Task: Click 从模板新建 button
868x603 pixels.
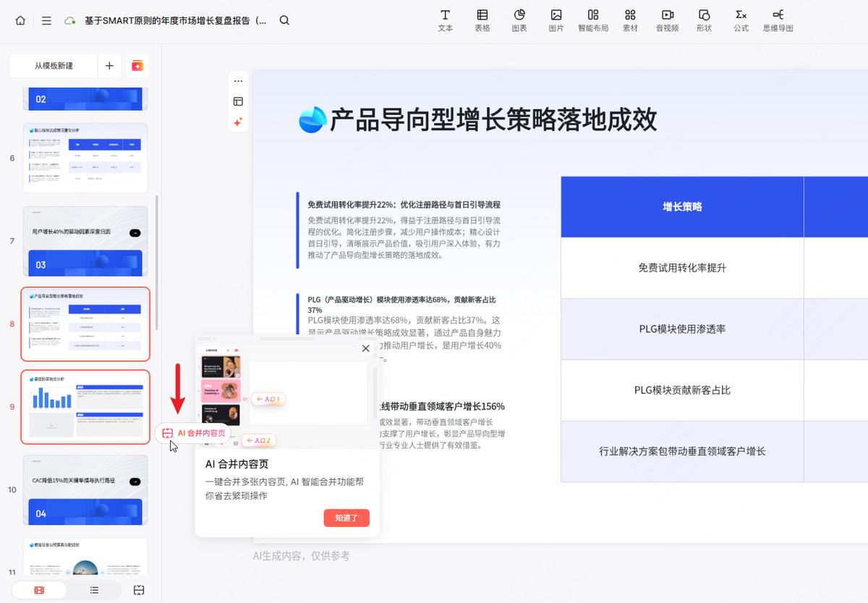Action: pyautogui.click(x=54, y=66)
